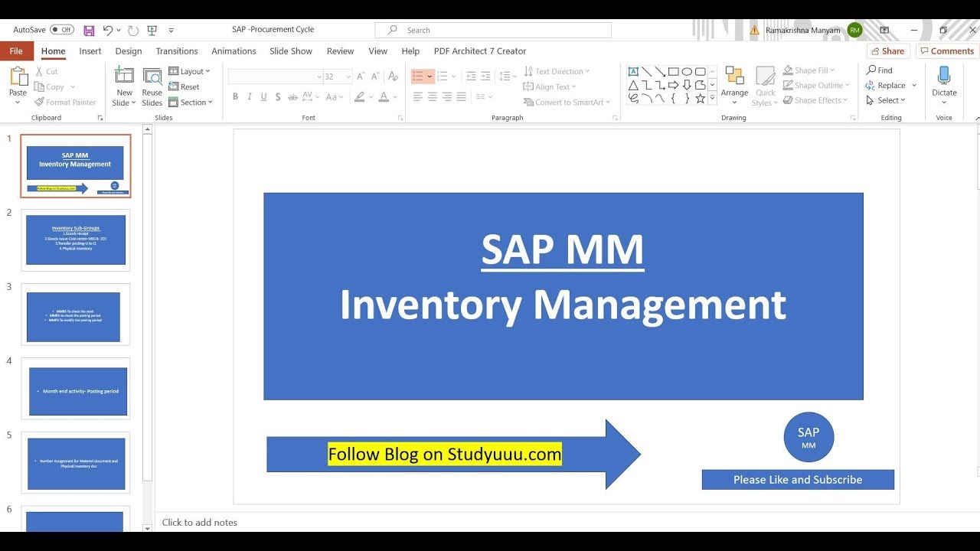Image resolution: width=980 pixels, height=551 pixels.
Task: Click the Share button
Action: (888, 51)
